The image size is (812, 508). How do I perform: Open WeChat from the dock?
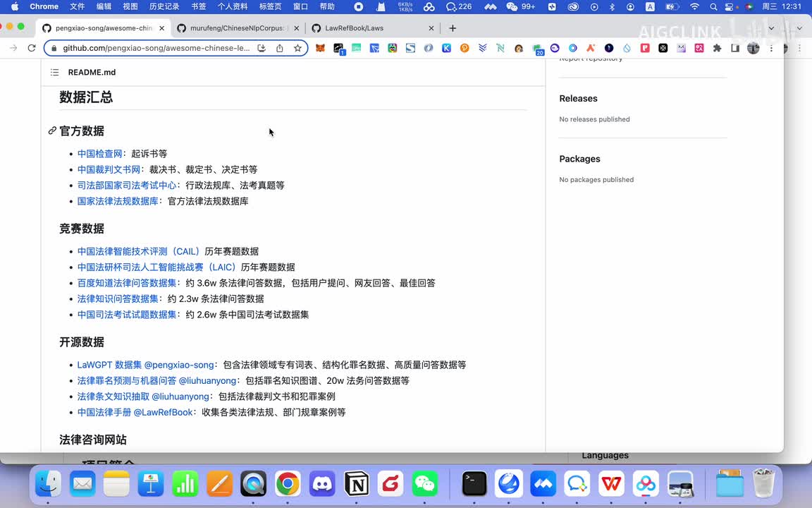tap(424, 484)
